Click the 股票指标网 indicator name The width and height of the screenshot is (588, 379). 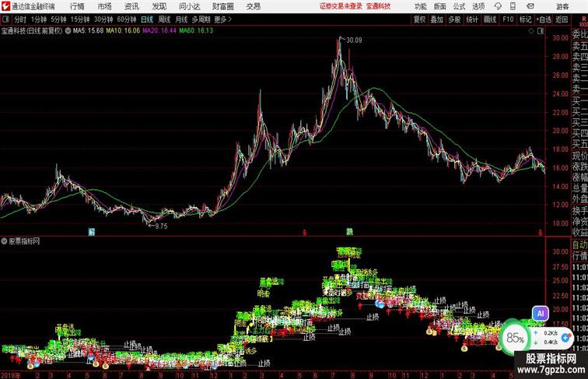click(24, 241)
